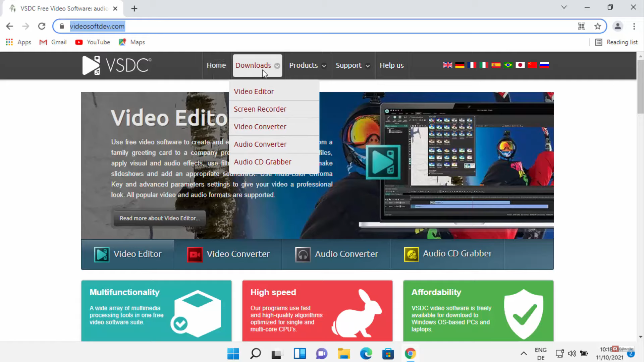644x362 pixels.
Task: Pick the Spanish flag language icon
Action: tap(496, 65)
